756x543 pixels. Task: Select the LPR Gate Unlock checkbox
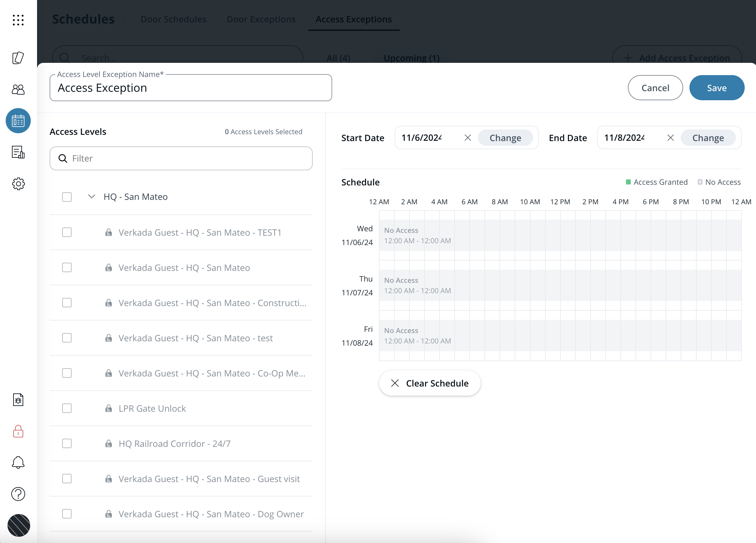pos(67,408)
